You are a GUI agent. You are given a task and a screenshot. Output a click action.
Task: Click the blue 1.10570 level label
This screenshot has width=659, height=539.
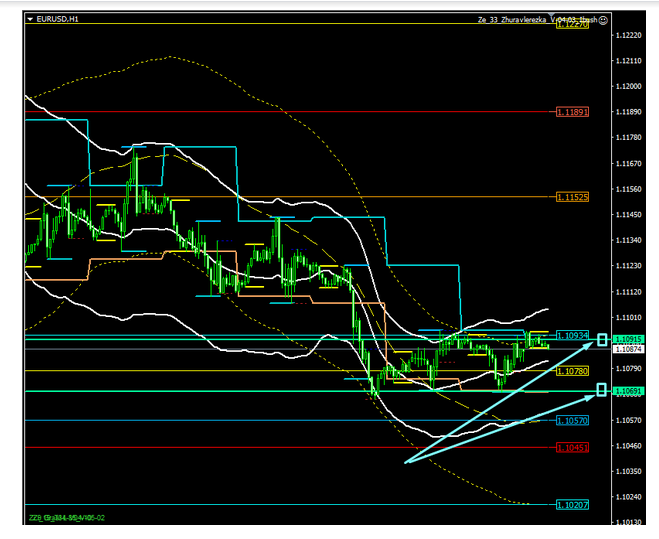point(572,421)
